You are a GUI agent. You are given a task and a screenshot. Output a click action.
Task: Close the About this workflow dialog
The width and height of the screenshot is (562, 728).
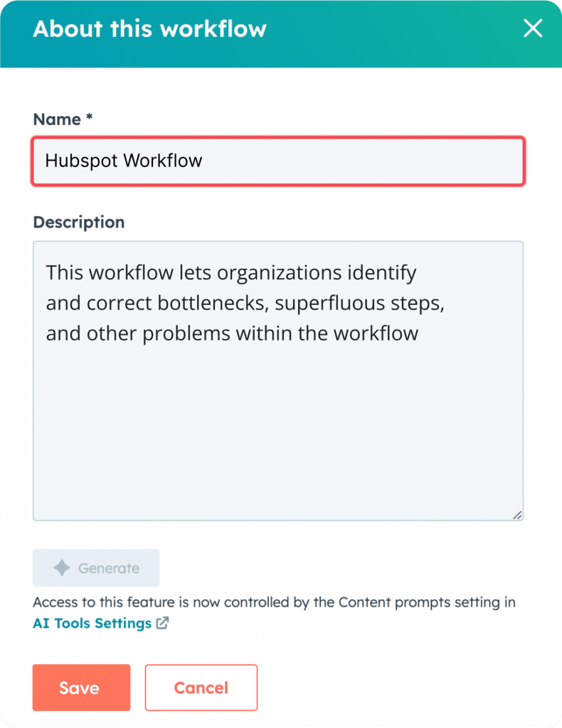533,28
